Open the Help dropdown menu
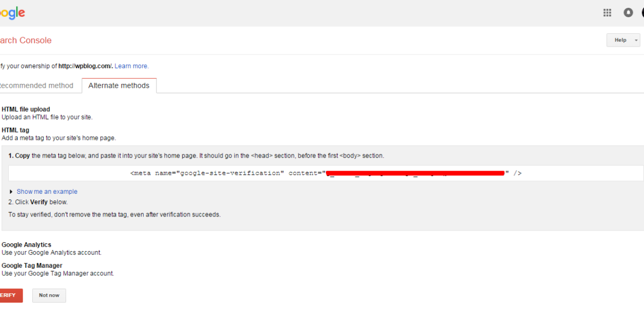Screen dimensions: 644x311 click(x=623, y=40)
